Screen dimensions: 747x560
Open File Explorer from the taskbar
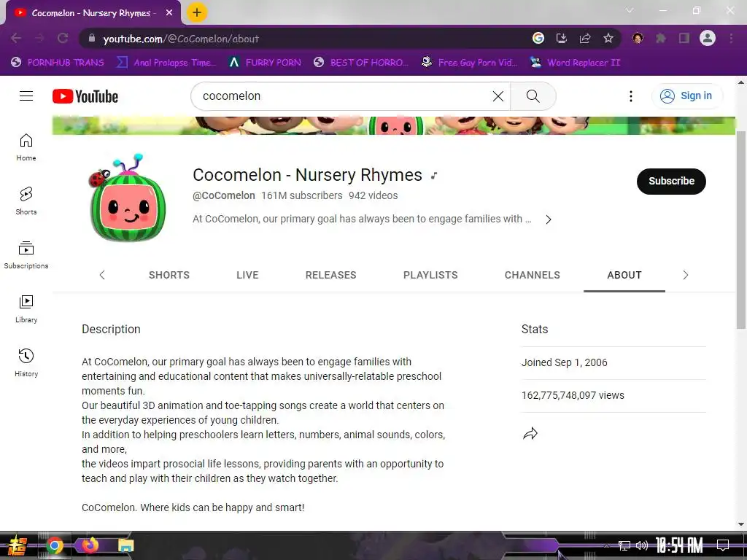pos(126,545)
